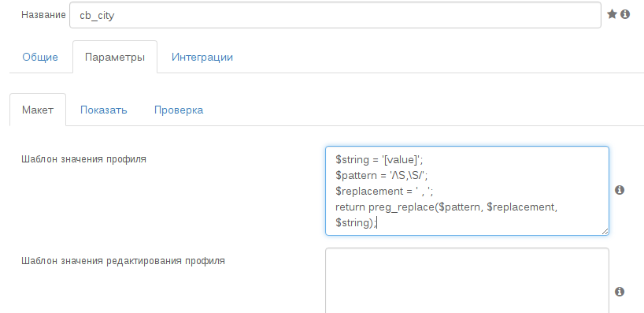Open the Показать sub-tab
Viewport: 644px width, 313px height.
[x=103, y=110]
